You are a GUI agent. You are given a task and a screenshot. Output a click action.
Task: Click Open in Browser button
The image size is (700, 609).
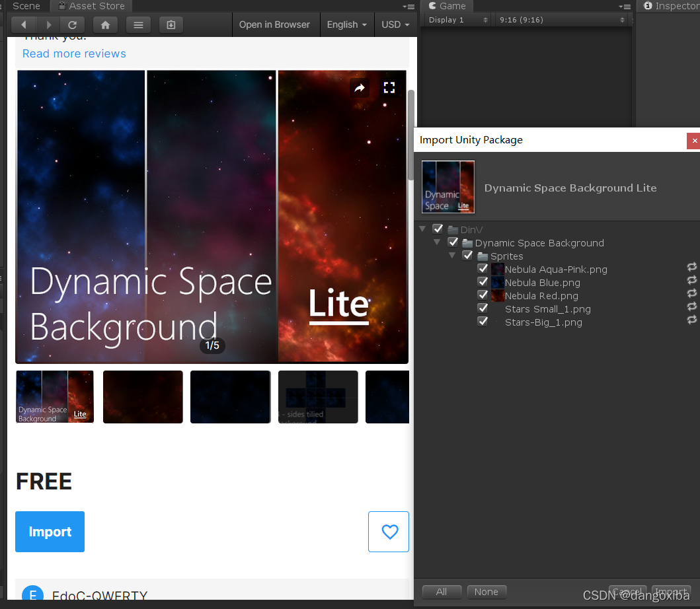274,24
